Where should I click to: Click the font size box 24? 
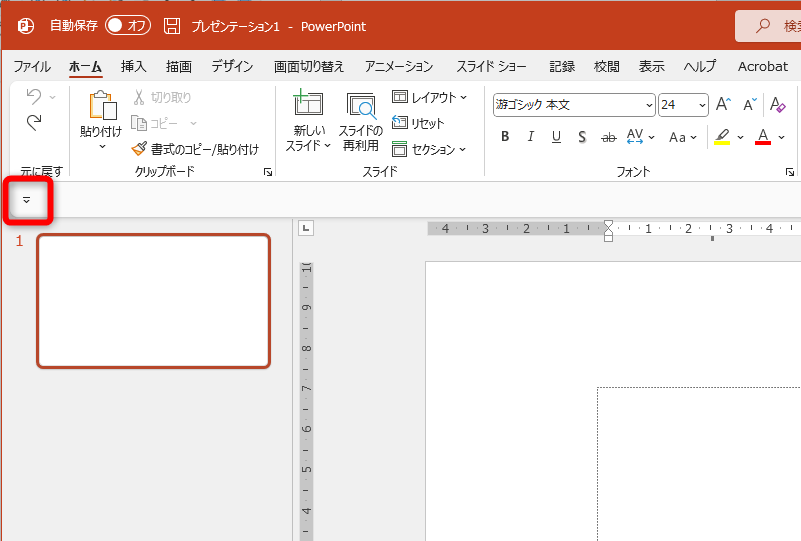point(677,105)
